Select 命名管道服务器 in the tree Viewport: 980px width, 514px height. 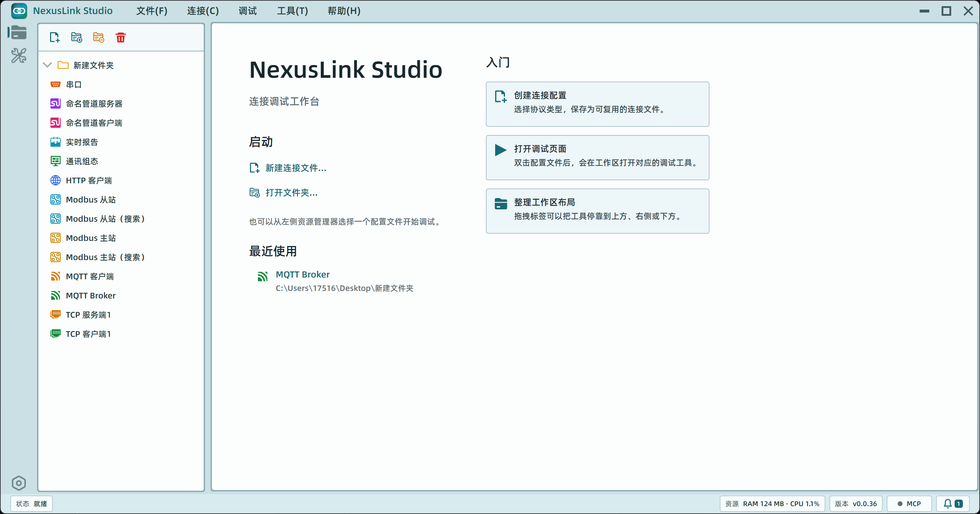coord(121,103)
